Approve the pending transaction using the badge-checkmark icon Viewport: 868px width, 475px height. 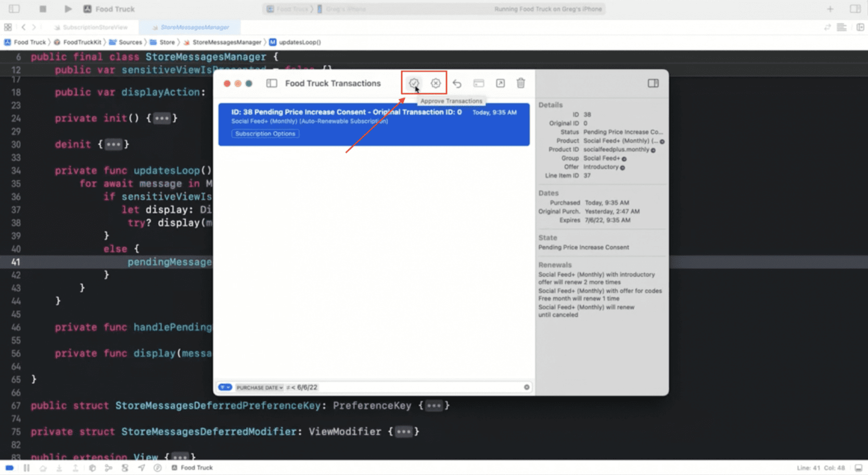coord(414,83)
